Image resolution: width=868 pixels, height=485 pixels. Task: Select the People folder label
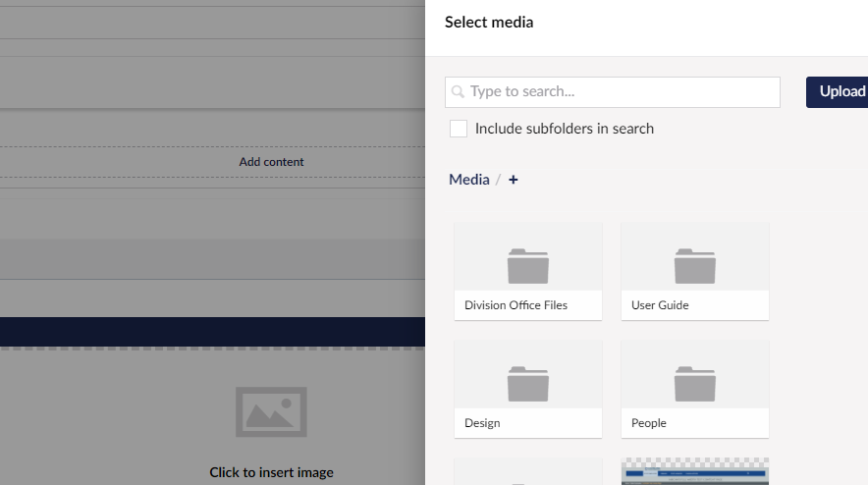649,423
